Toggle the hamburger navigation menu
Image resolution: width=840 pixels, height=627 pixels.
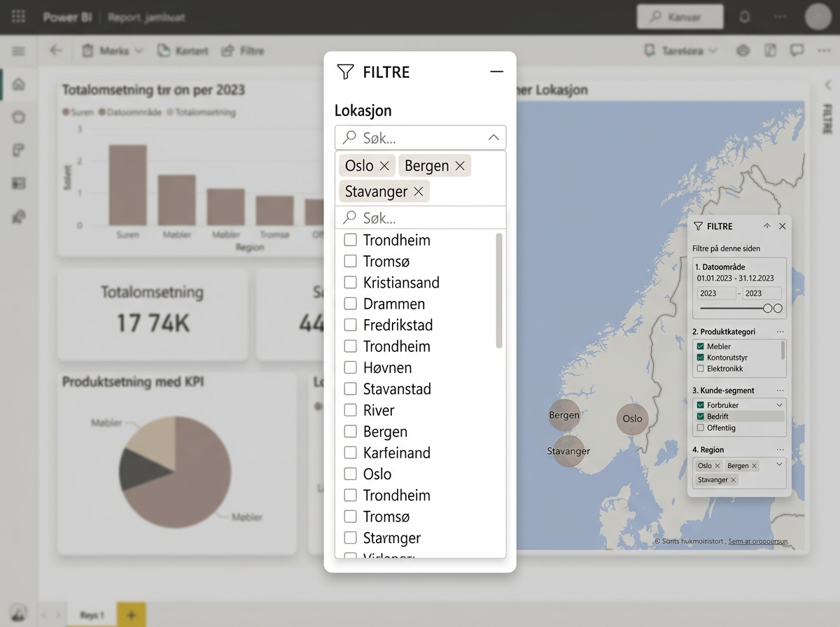click(x=18, y=51)
